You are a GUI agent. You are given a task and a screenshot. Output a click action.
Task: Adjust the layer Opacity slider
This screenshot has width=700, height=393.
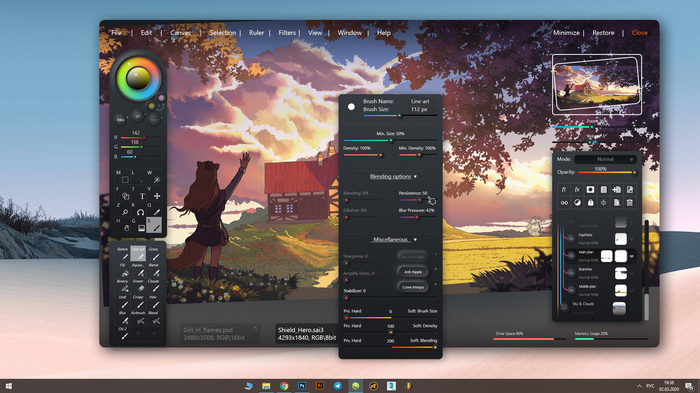point(606,172)
